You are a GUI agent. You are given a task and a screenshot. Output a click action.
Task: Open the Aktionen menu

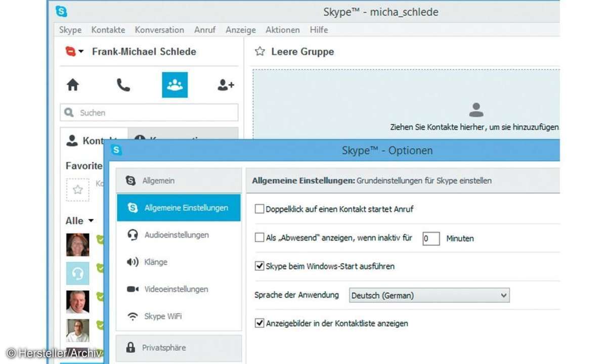[283, 30]
